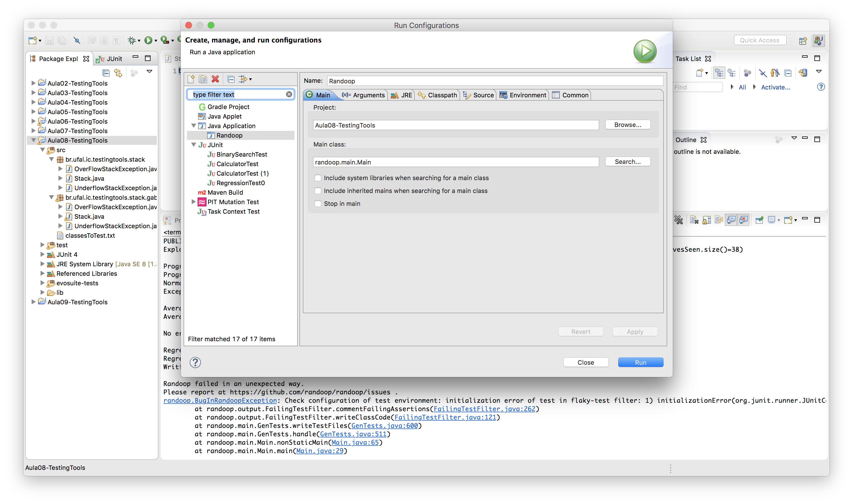The height and width of the screenshot is (504, 853).
Task: Enable 'Include system libraries when searching for a main class'
Action: click(x=318, y=178)
